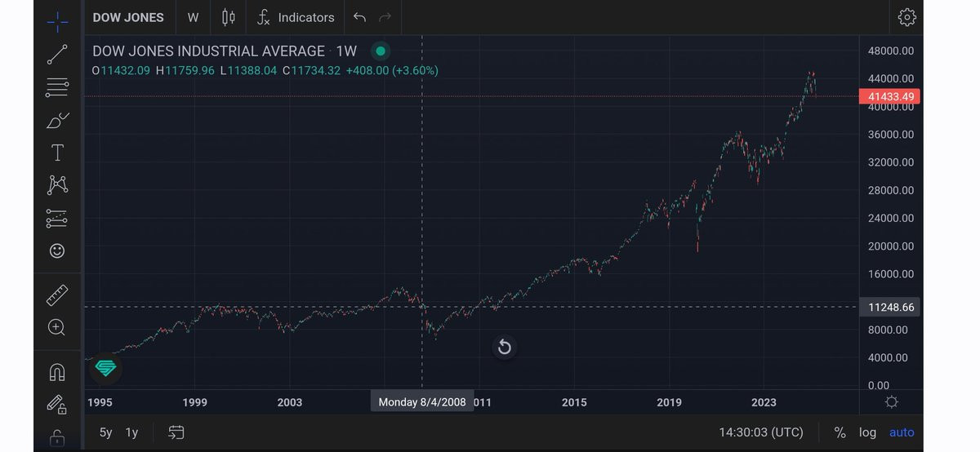Select the Text annotation tool
The image size is (980, 452).
pos(57,153)
